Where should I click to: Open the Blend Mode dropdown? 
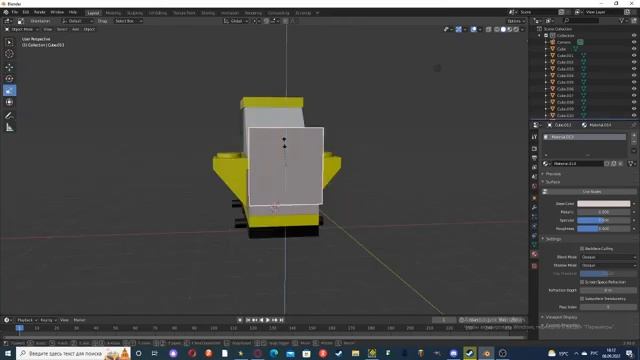608,257
